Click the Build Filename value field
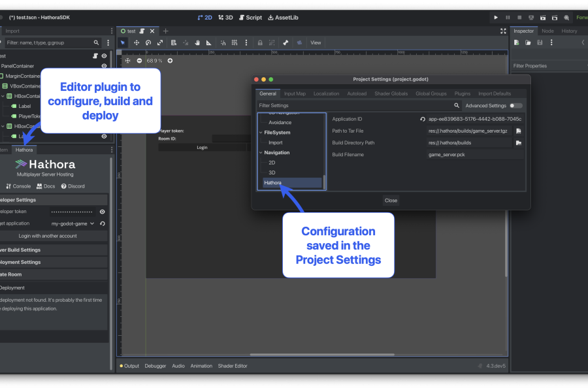The height and width of the screenshot is (392, 588). 475,155
